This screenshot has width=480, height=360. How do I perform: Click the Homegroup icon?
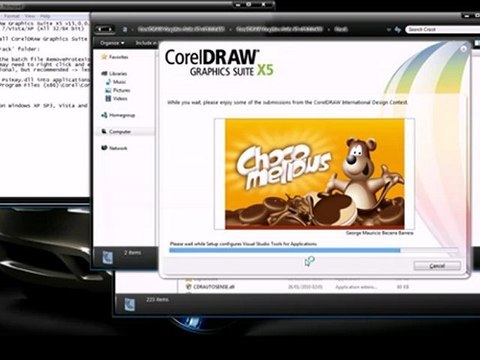(x=104, y=115)
